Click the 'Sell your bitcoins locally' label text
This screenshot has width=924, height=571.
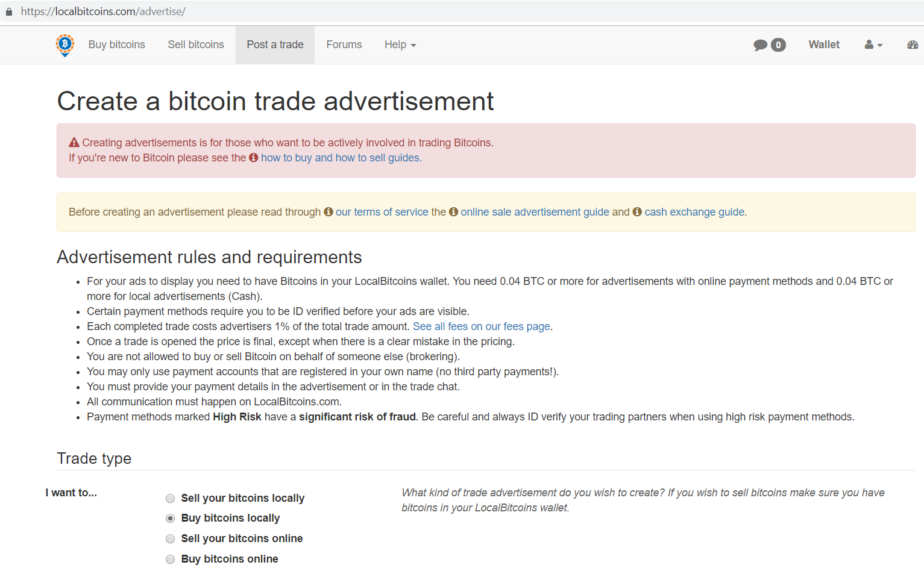tap(243, 498)
